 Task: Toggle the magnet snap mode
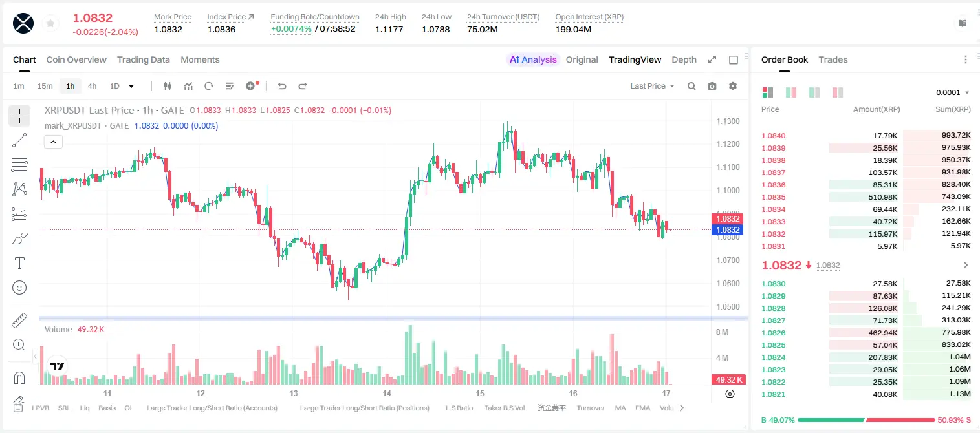[x=19, y=378]
